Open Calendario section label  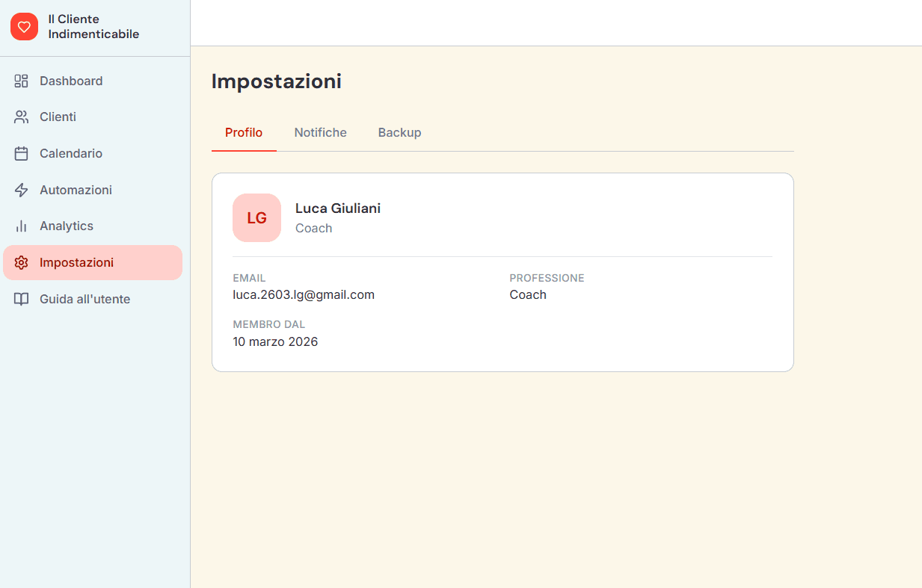[71, 154]
